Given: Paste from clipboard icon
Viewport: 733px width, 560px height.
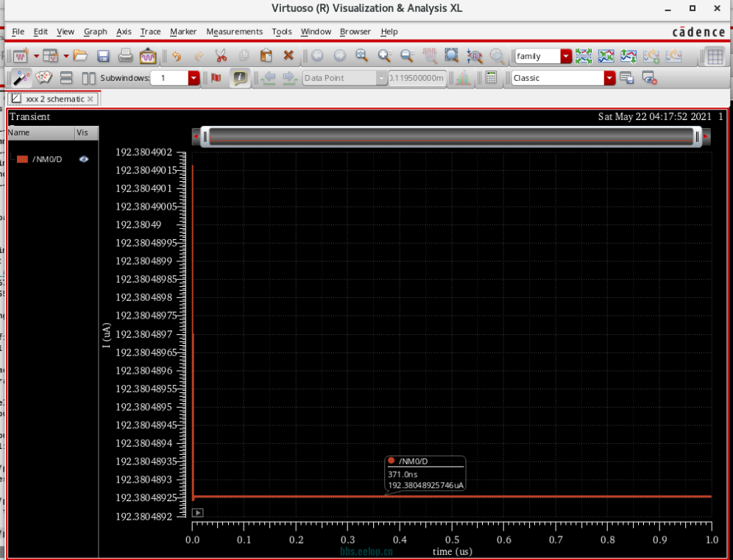Looking at the screenshot, I should 266,56.
